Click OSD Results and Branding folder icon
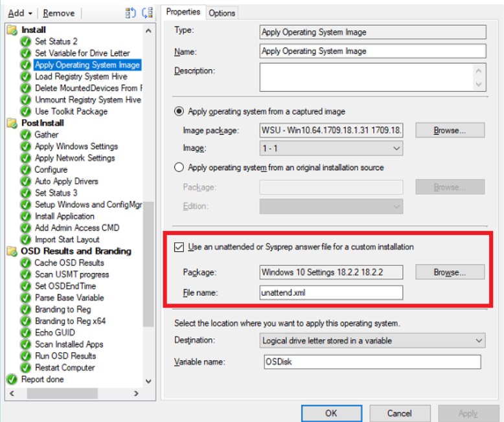This screenshot has width=504, height=422. tap(12, 251)
